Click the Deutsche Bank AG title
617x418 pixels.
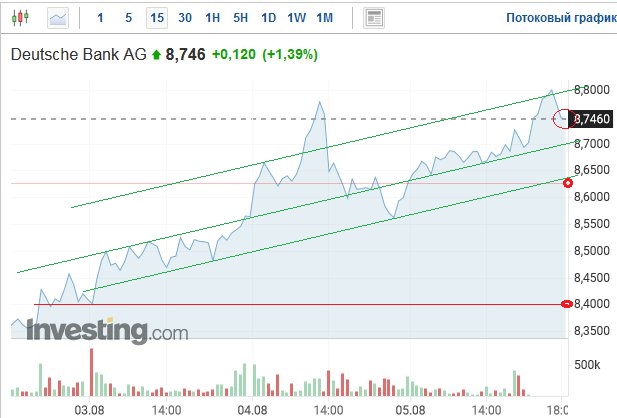(x=79, y=54)
